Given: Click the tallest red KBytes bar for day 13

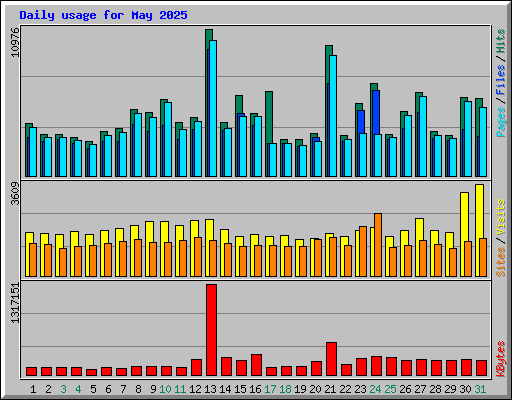Looking at the screenshot, I should pyautogui.click(x=211, y=330).
